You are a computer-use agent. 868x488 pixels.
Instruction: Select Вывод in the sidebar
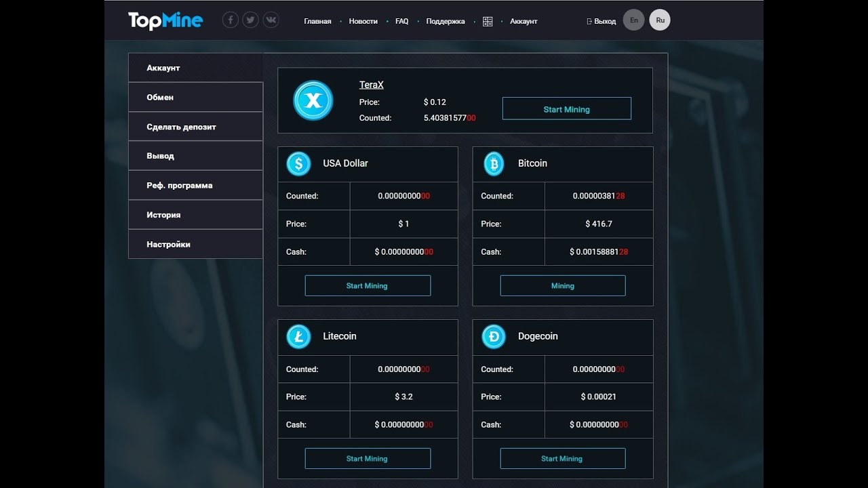195,156
